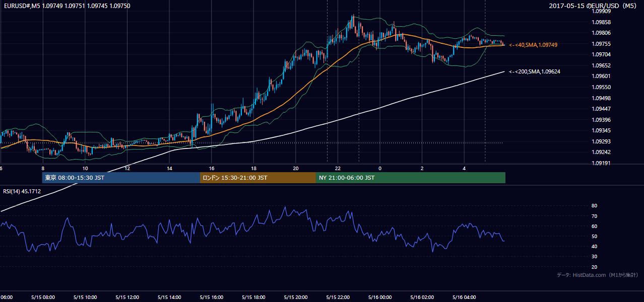Click price axis value 1.09652
Viewport: 644px width, 302px height.
[601, 65]
